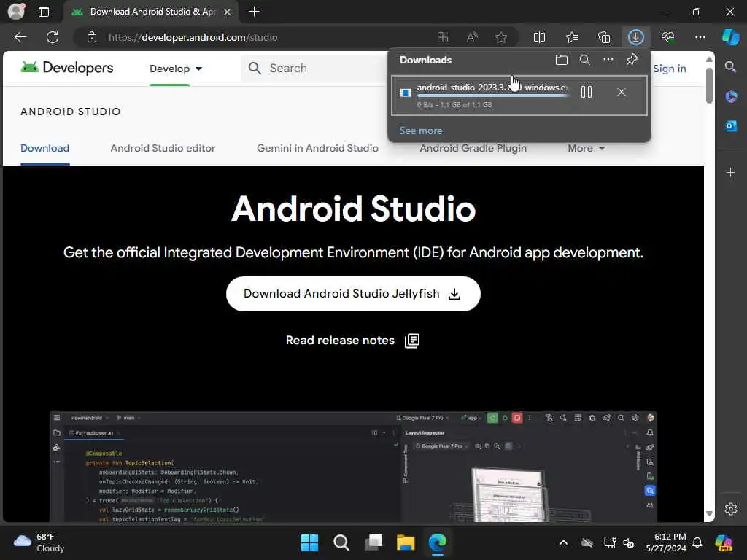Click scrollbar down arrow

click(709, 514)
